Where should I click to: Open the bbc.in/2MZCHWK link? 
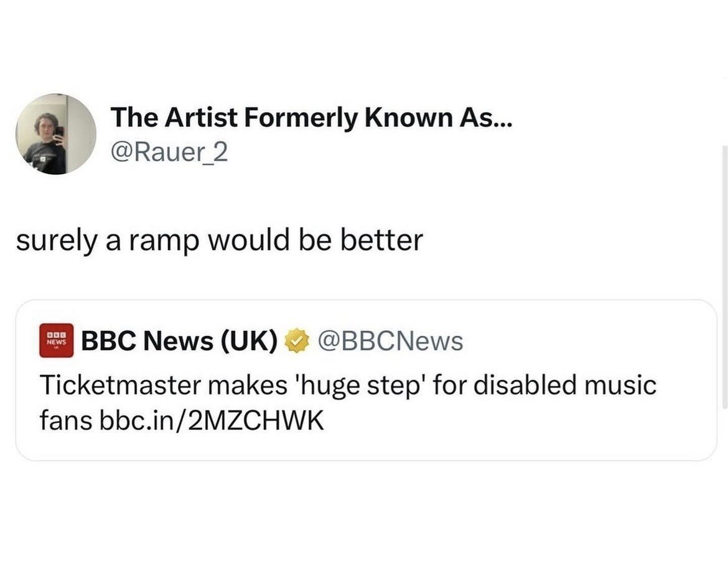(x=211, y=420)
